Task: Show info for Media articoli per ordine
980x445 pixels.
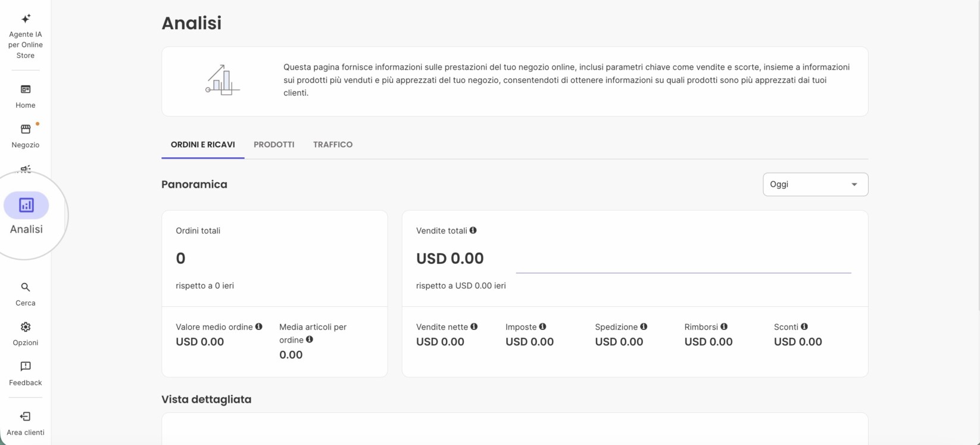Action: pyautogui.click(x=310, y=340)
